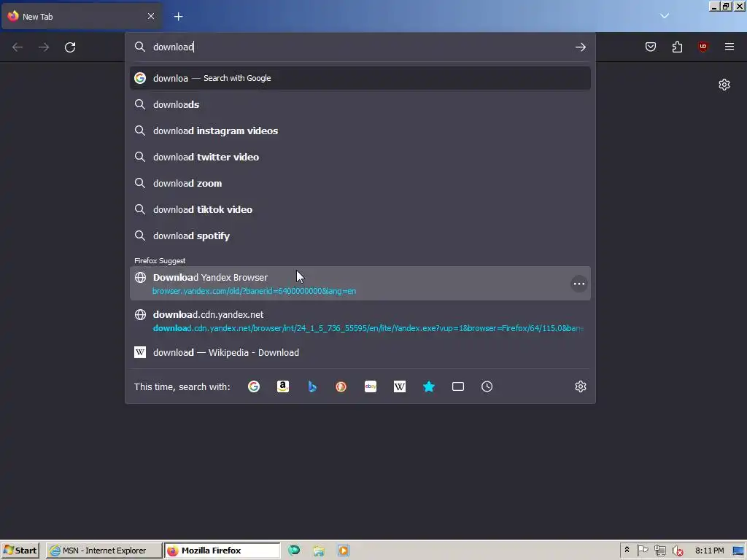
Task: Click the muted volume tray icon
Action: 677,551
